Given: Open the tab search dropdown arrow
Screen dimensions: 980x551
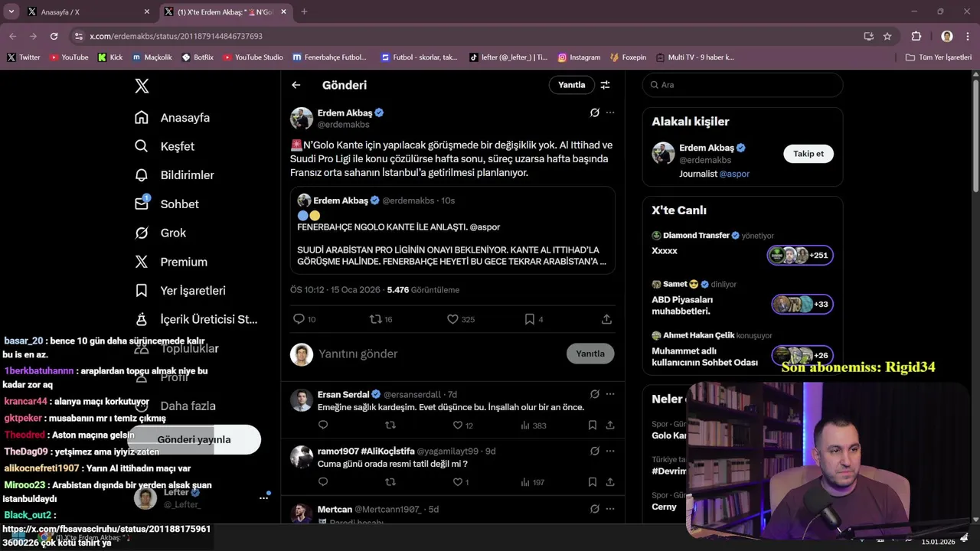Looking at the screenshot, I should [11, 11].
